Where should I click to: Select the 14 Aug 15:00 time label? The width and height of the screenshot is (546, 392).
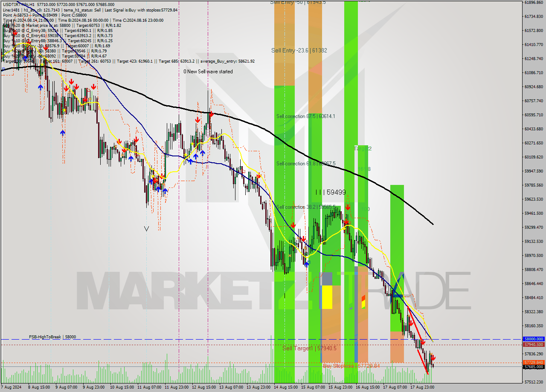pyautogui.click(x=286, y=387)
